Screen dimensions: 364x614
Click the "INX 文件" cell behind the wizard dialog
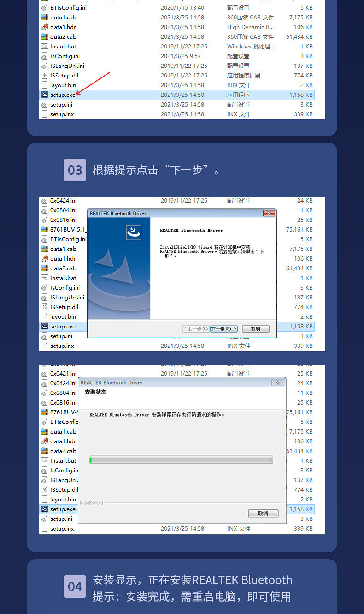click(x=239, y=346)
